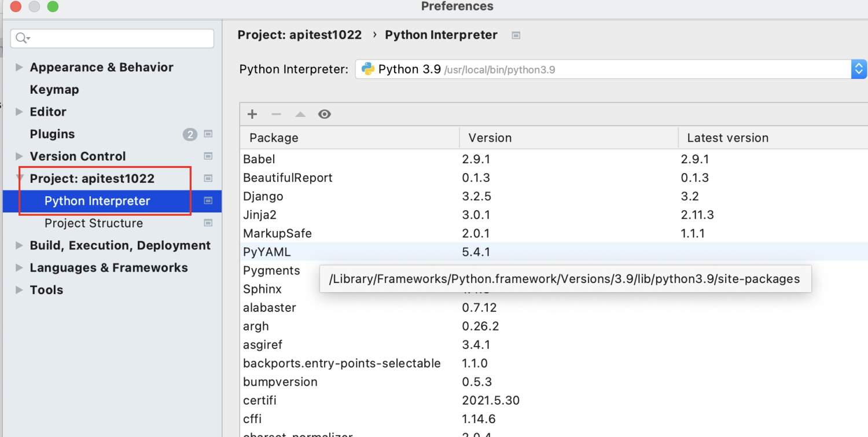Click the project-level icon beside Plugins

(208, 134)
